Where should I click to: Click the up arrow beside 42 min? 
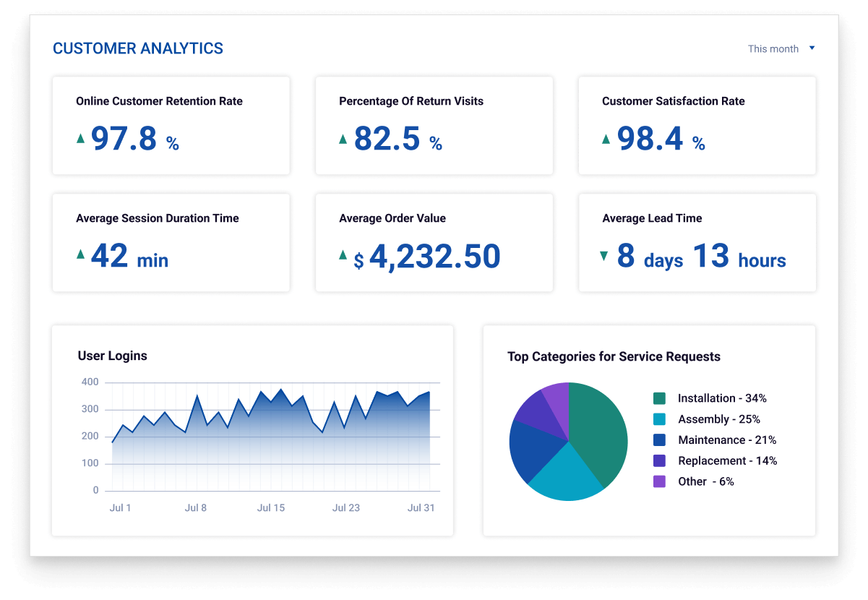click(x=81, y=254)
